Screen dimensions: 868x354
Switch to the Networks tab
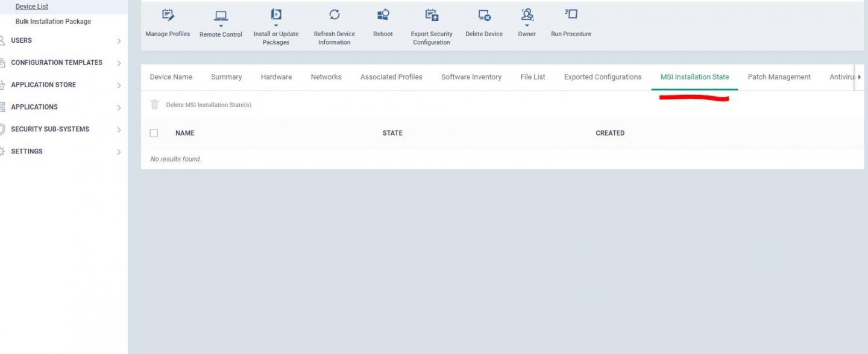point(326,77)
